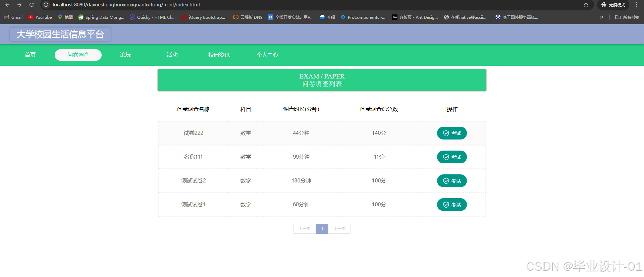This screenshot has width=644, height=277.
Task: Click the 60分钟 duration cell
Action: (301, 205)
